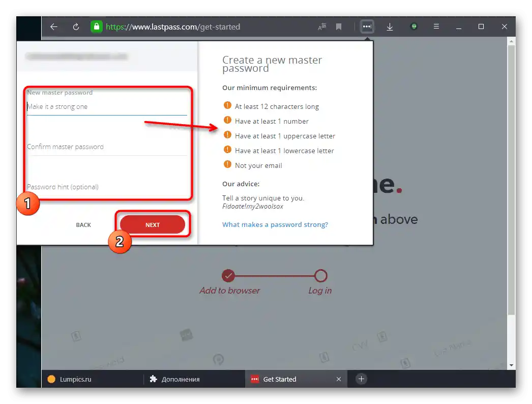532x404 pixels.
Task: Click the 'Add to browser' completed step marker
Action: tap(228, 276)
